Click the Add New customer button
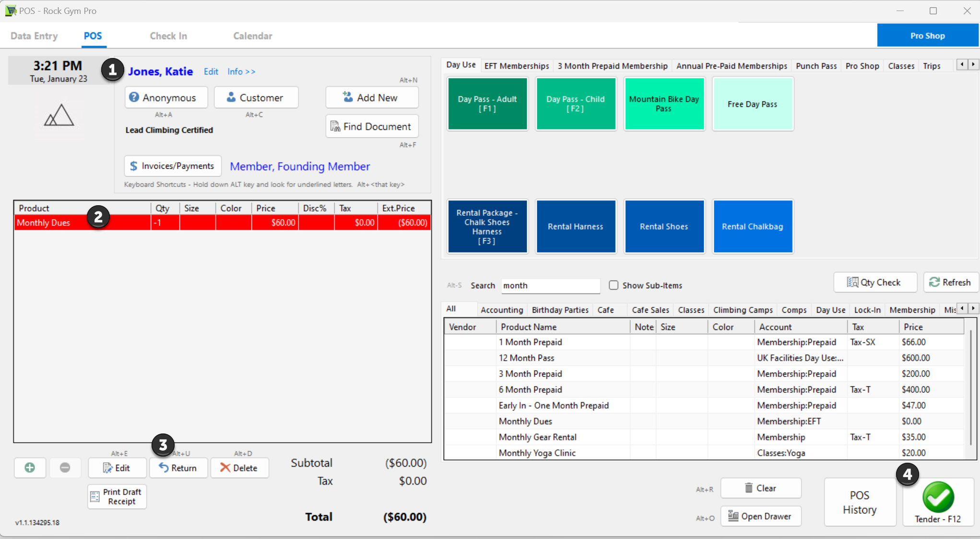This screenshot has height=539, width=980. [372, 97]
